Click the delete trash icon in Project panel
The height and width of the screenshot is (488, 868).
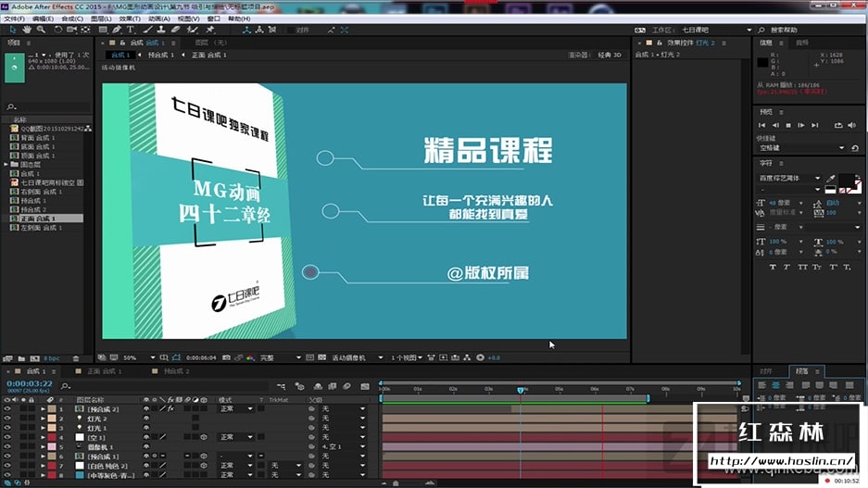[76, 358]
